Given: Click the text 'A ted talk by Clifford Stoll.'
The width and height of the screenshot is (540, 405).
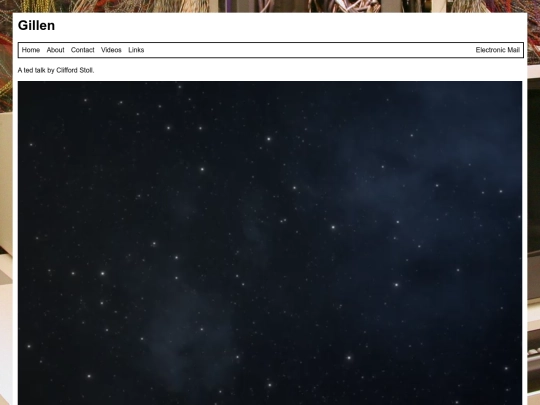Looking at the screenshot, I should [56, 70].
